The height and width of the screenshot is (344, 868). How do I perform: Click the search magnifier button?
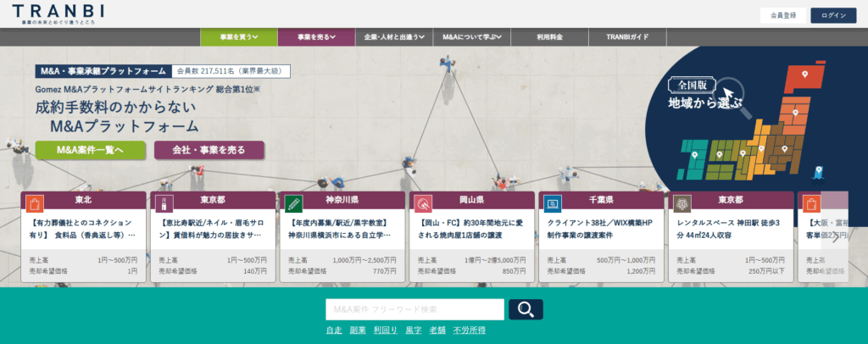(526, 309)
